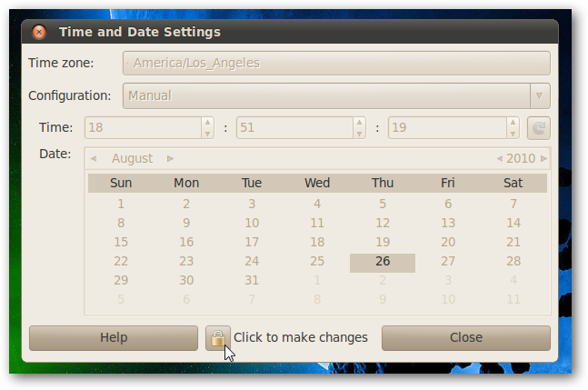The image size is (588, 390).
Task: Select August 14 in the calendar
Action: click(x=513, y=223)
